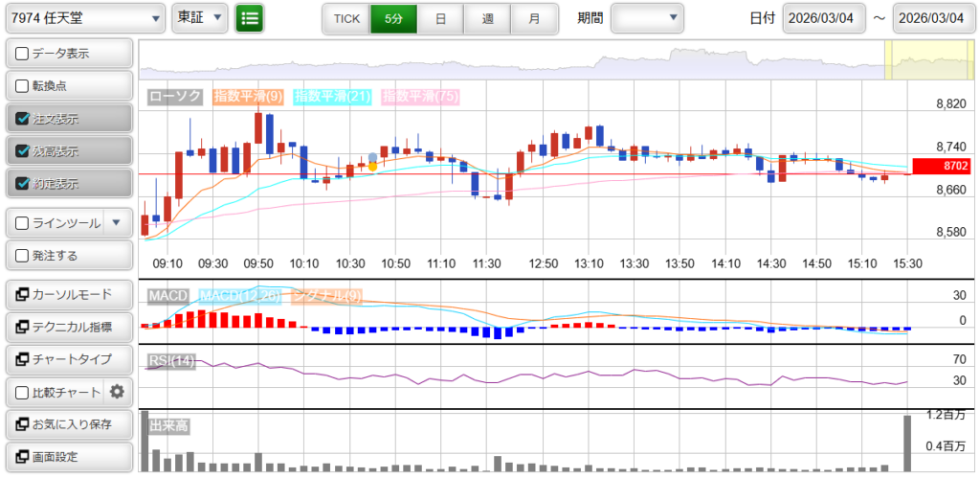Enable the データ表示 checkbox

(22, 53)
